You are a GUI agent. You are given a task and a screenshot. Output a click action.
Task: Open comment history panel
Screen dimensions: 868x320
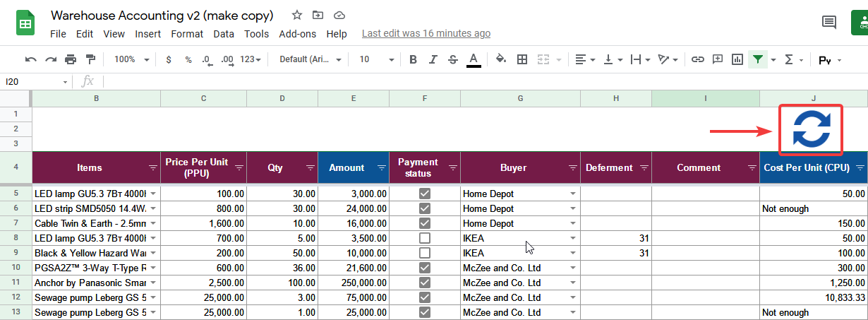coord(829,23)
